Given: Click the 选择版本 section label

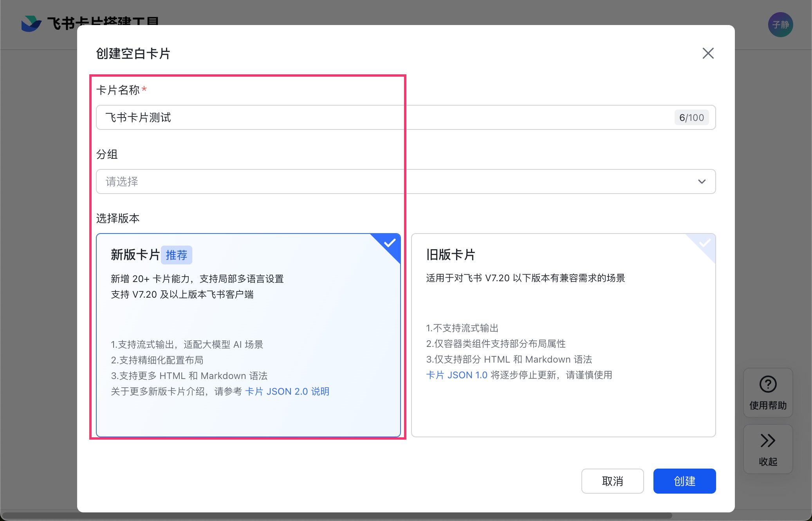Looking at the screenshot, I should (118, 218).
